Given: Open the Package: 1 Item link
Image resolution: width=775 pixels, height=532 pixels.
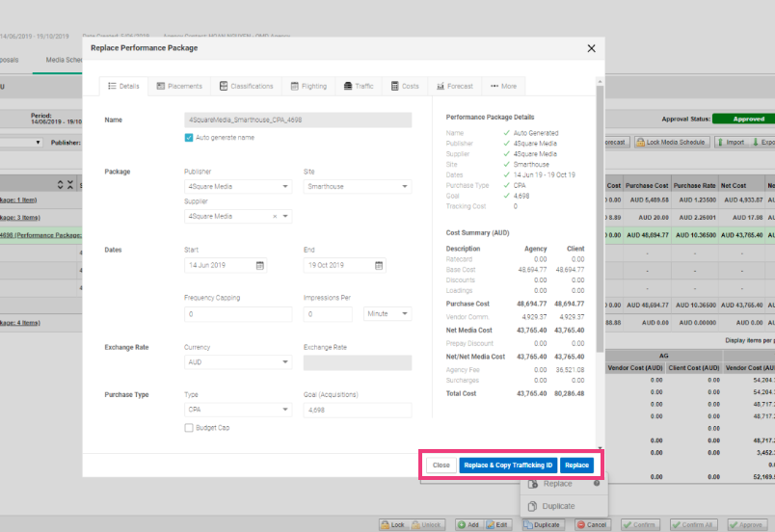Looking at the screenshot, I should (x=18, y=200).
